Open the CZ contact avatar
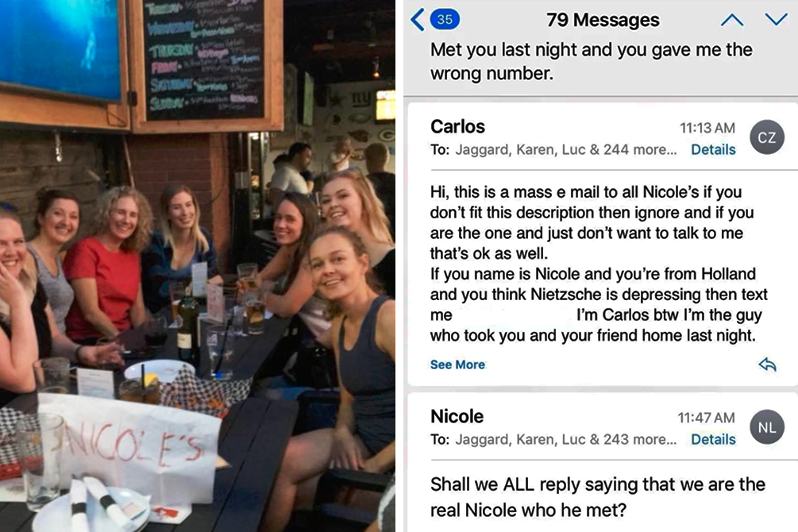Image resolution: width=798 pixels, height=532 pixels. point(767,137)
